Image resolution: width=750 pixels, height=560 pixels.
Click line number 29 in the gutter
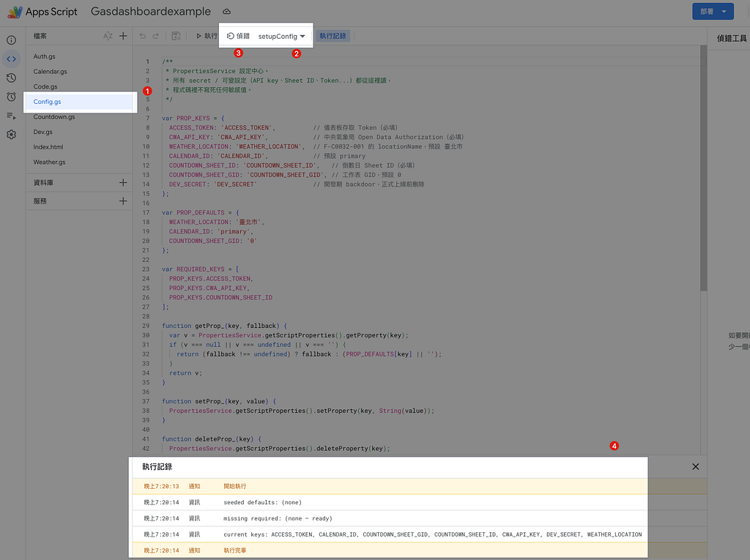click(x=146, y=326)
